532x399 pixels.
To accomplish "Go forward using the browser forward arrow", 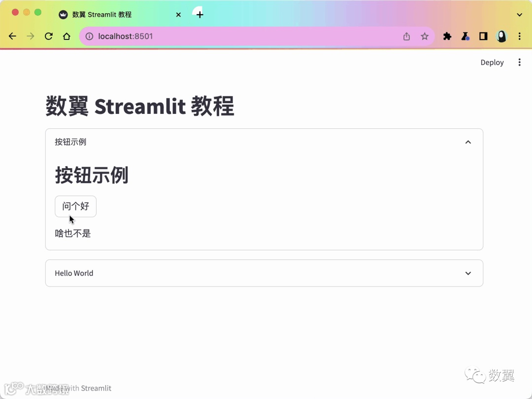I will pos(31,36).
